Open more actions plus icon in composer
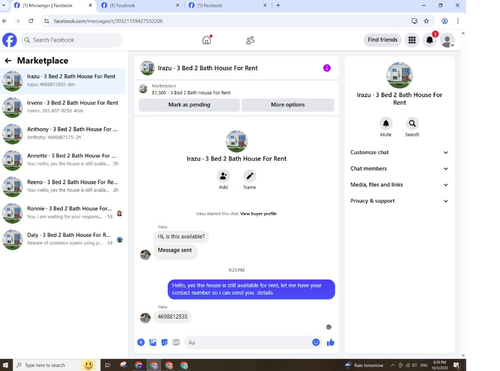 (141, 342)
